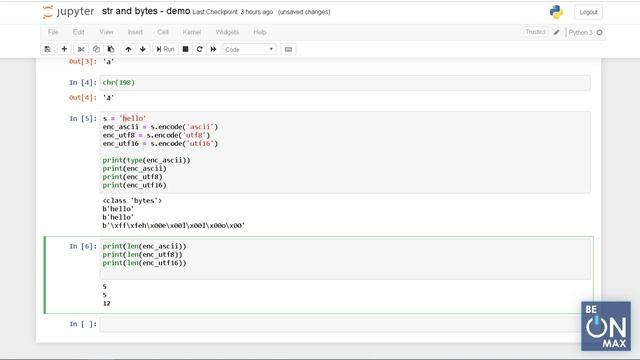Cut selected cells with the scissors icon

[x=81, y=49]
